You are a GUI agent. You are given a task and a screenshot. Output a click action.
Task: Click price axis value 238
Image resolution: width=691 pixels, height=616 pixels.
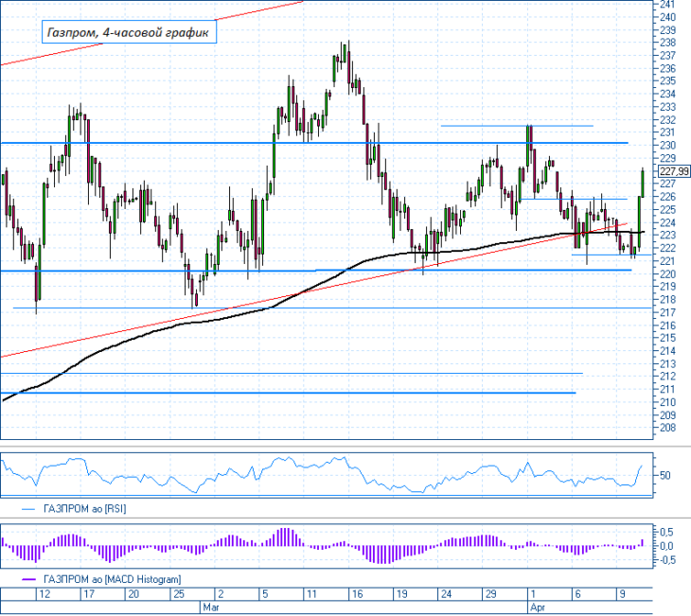pyautogui.click(x=667, y=43)
